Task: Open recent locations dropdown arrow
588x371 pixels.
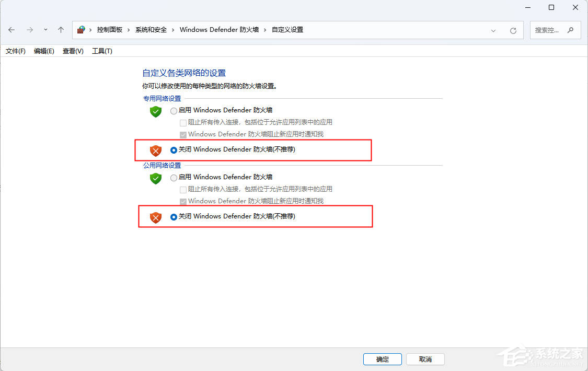Action: pos(45,30)
